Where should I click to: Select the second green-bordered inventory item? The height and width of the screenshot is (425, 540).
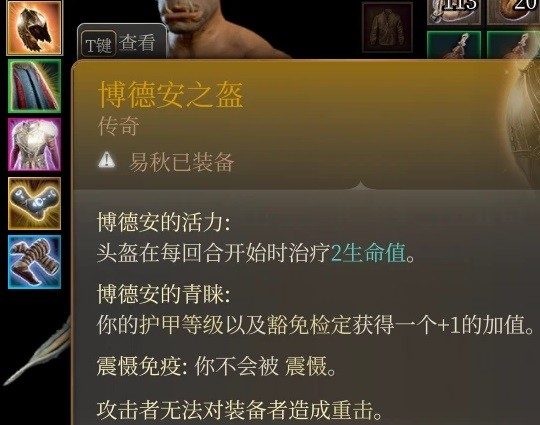[513, 45]
